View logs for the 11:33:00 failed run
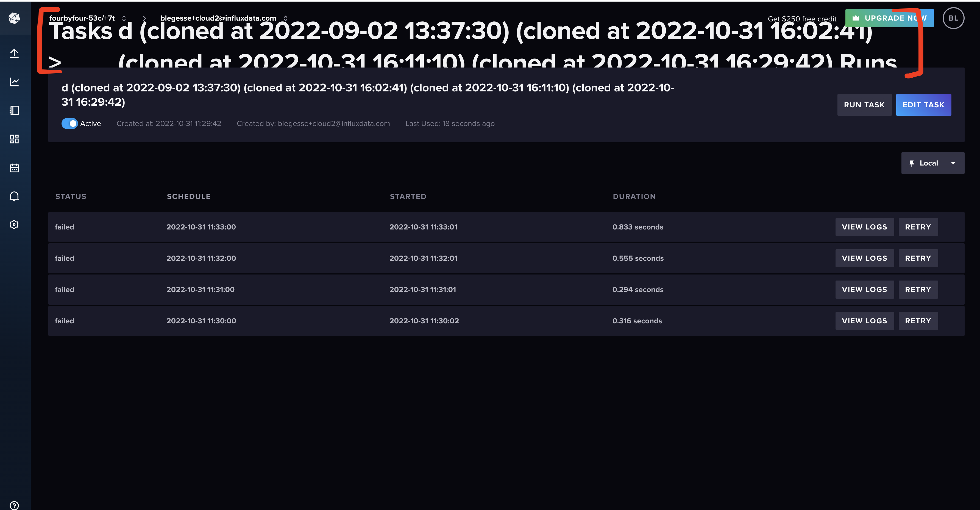 864,227
